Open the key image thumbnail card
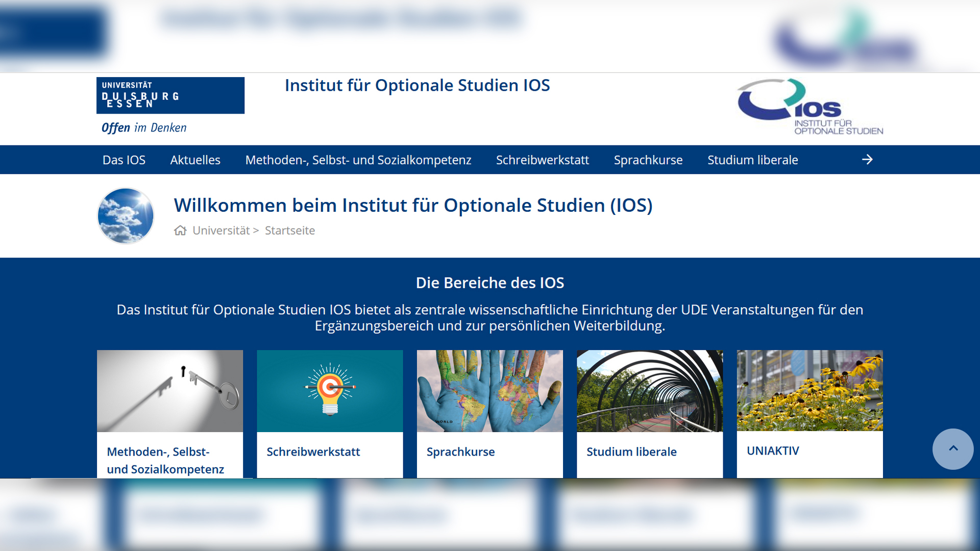 170,391
